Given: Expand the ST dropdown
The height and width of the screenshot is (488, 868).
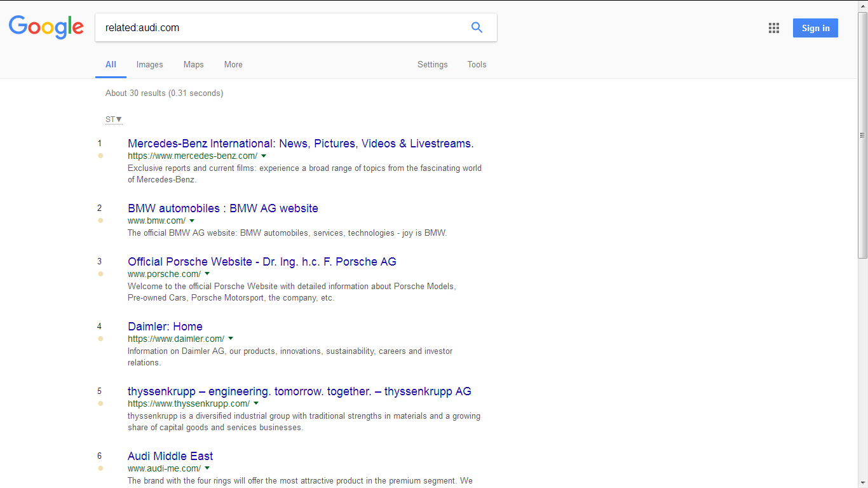Looking at the screenshot, I should pyautogui.click(x=114, y=119).
